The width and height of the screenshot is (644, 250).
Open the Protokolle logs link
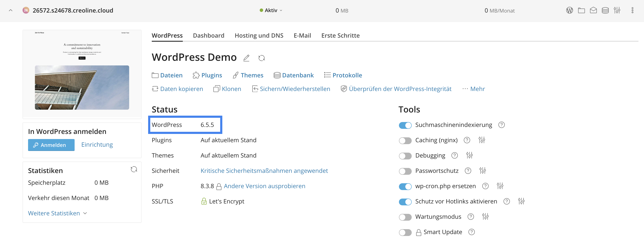pyautogui.click(x=343, y=75)
